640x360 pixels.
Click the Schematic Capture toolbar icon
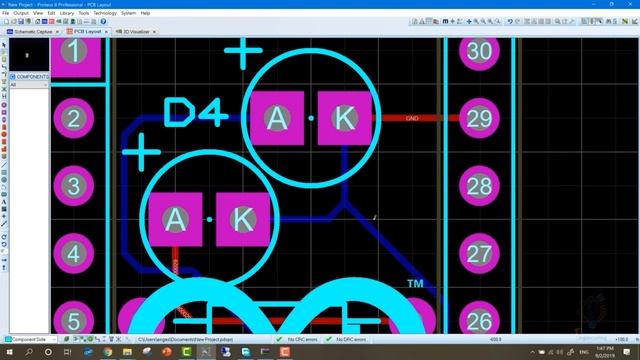(44, 21)
